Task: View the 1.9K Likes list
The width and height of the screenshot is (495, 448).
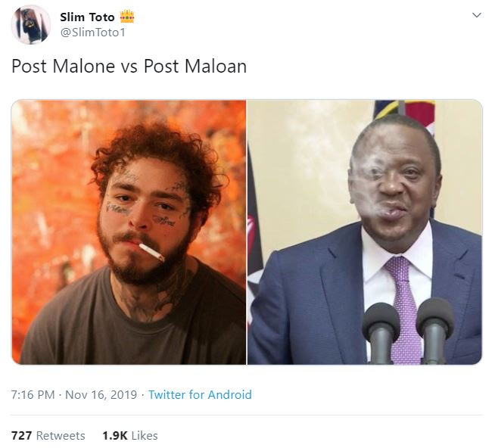Action: (x=130, y=436)
